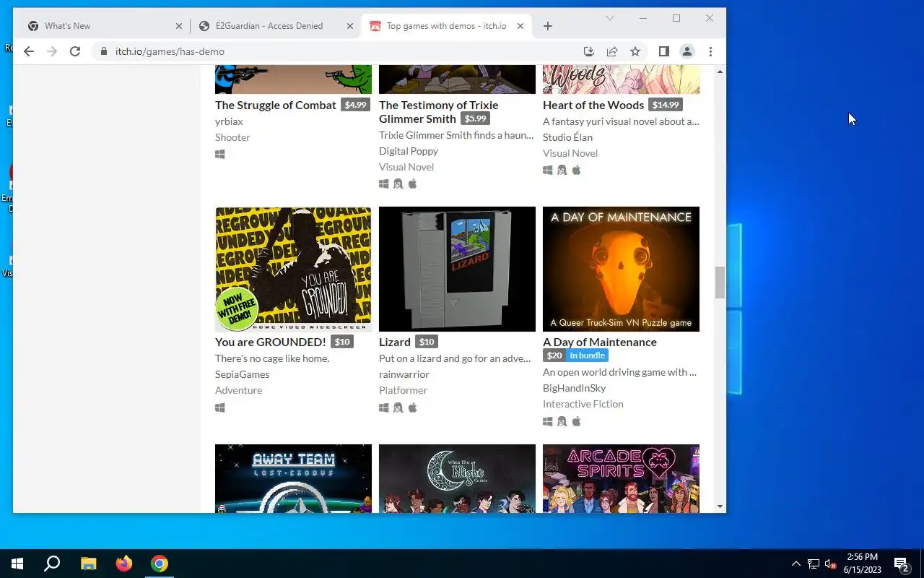Visit yrbiax developer profile
The width and height of the screenshot is (924, 578).
coord(229,121)
